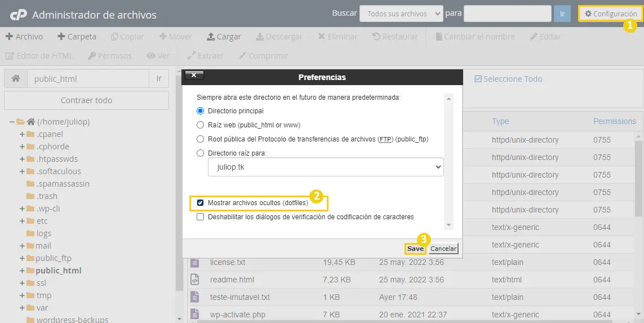Click the Mover toolbar item
This screenshot has width=644, height=323.
[176, 37]
